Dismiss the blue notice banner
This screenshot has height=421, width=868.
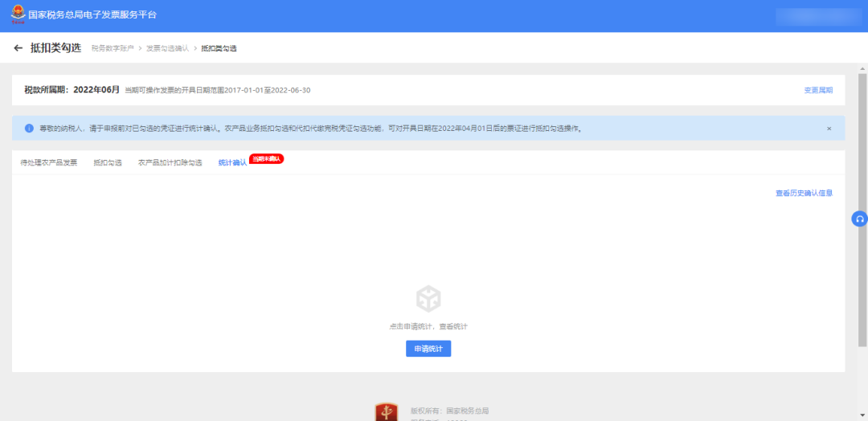click(x=829, y=129)
